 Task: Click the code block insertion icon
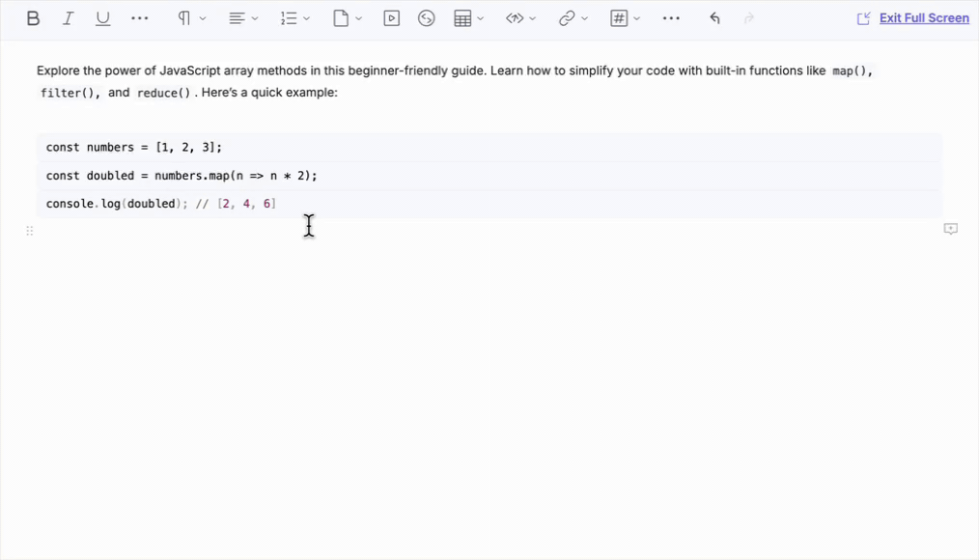[x=517, y=17]
